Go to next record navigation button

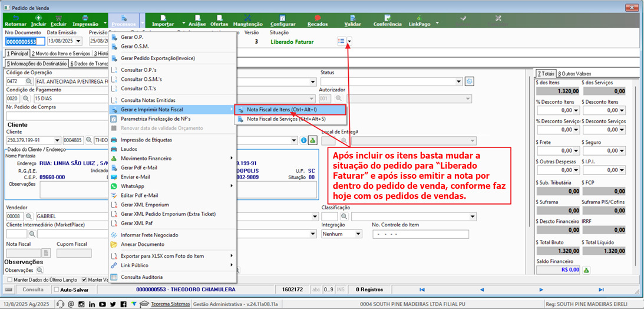[541, 290]
